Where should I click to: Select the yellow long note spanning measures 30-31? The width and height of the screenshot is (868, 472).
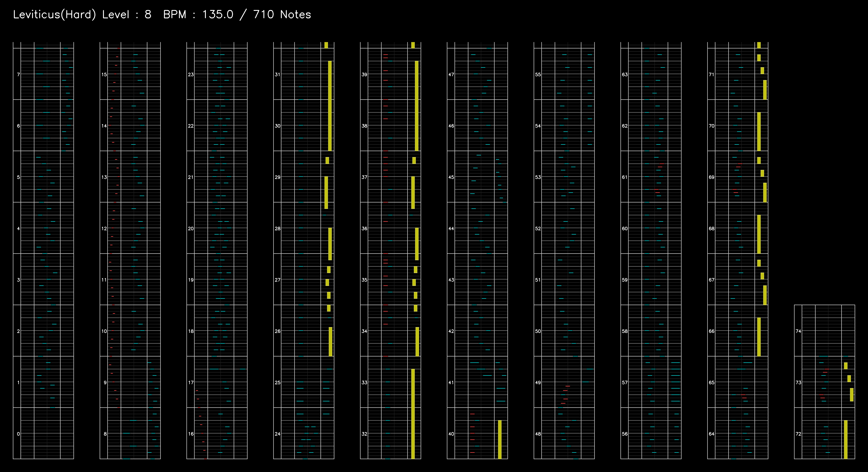pos(330,106)
